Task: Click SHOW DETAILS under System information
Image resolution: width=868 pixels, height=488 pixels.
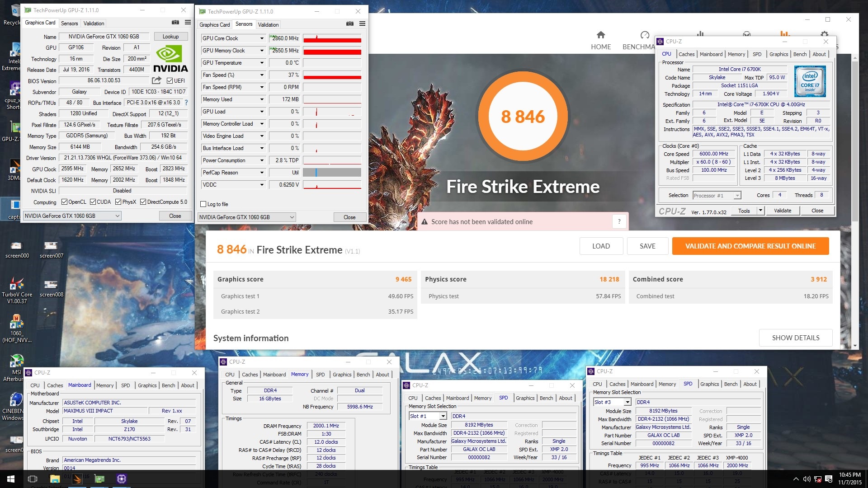Action: tap(796, 338)
